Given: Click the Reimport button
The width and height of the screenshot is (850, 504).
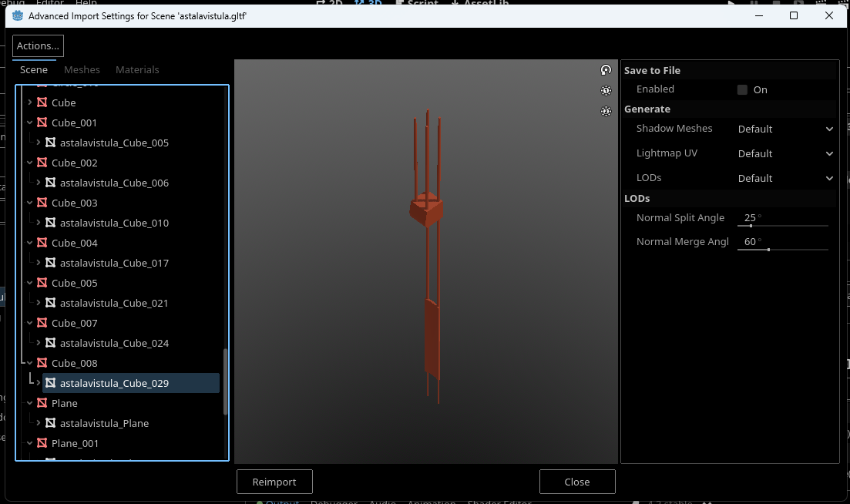Looking at the screenshot, I should (274, 482).
